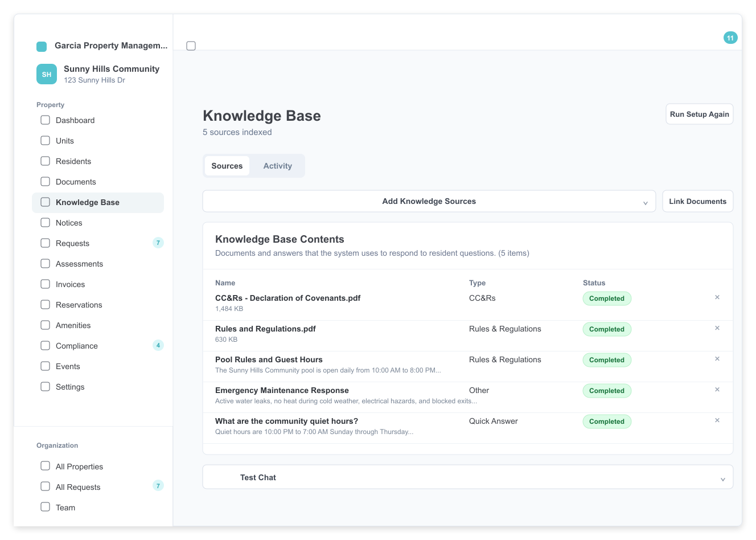Remove Rules and Regulations.pdf source

[x=717, y=328]
